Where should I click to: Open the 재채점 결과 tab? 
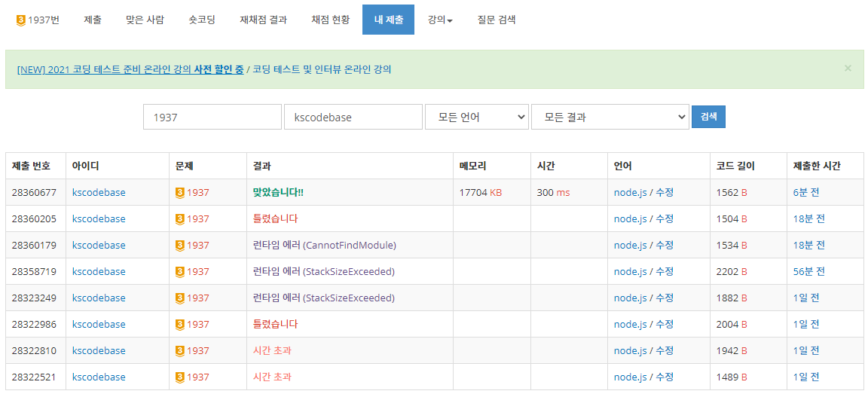(264, 20)
